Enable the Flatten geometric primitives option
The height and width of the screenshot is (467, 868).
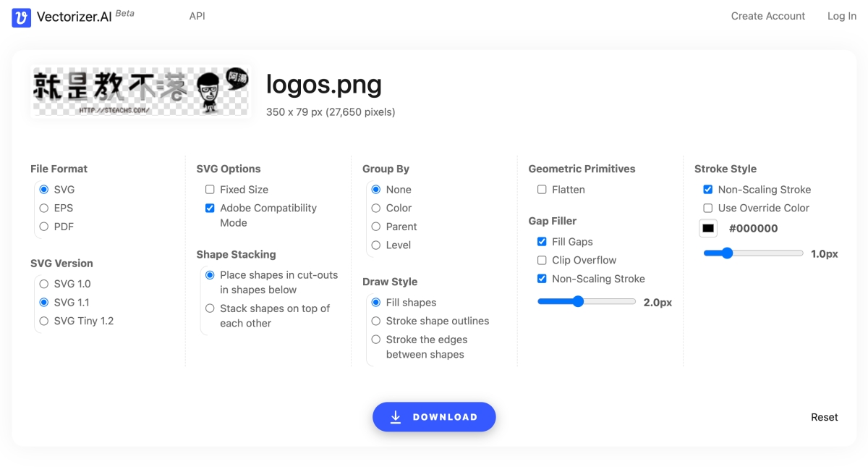pyautogui.click(x=542, y=190)
